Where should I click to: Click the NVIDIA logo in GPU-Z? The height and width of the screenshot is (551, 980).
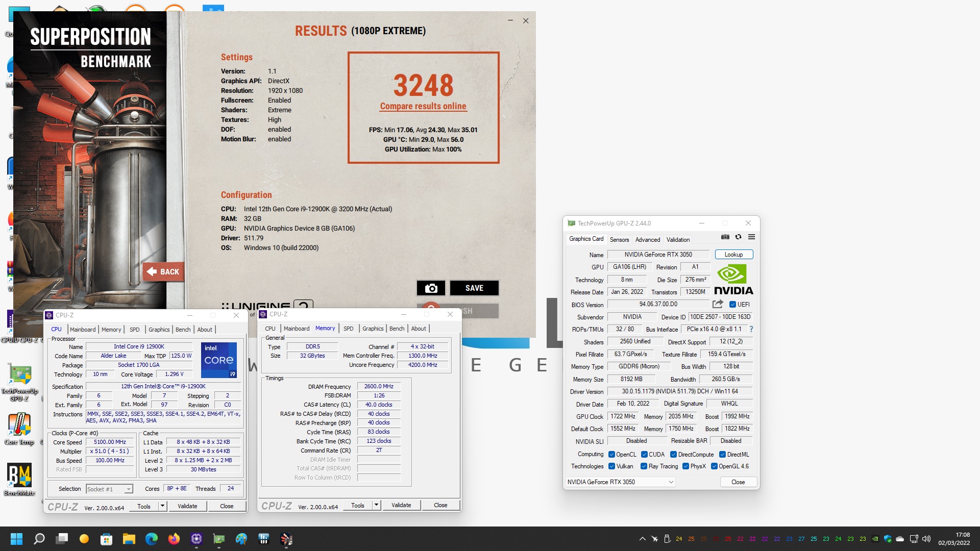[x=733, y=279]
